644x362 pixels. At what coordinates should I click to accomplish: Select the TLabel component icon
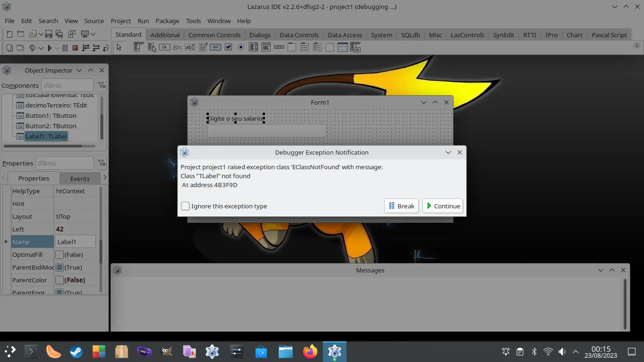point(177,47)
